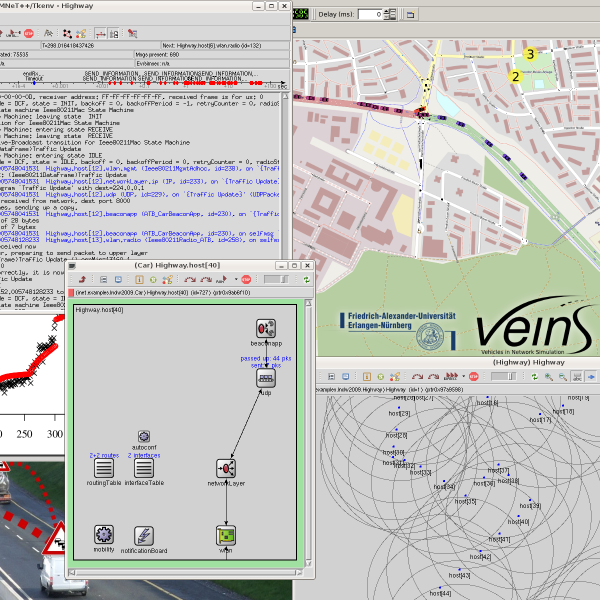Image resolution: width=600 pixels, height=600 pixels.
Task: Click blue Timeout event marker on timeline
Action: pos(34,83)
